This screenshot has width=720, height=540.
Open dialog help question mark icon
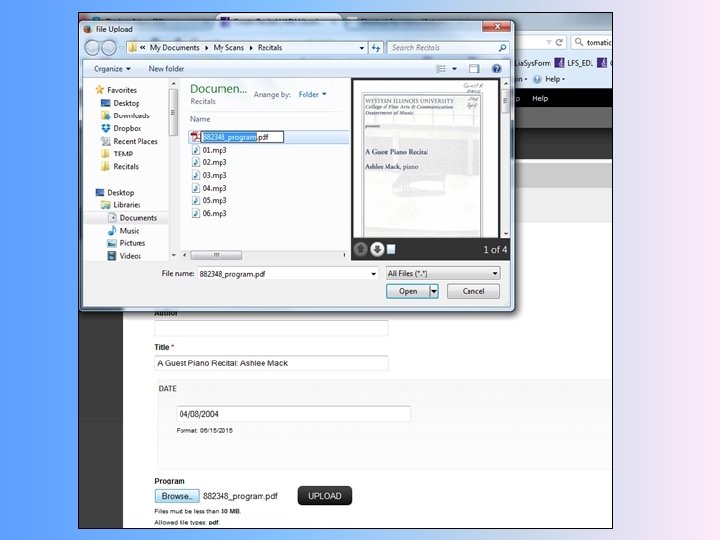[496, 69]
